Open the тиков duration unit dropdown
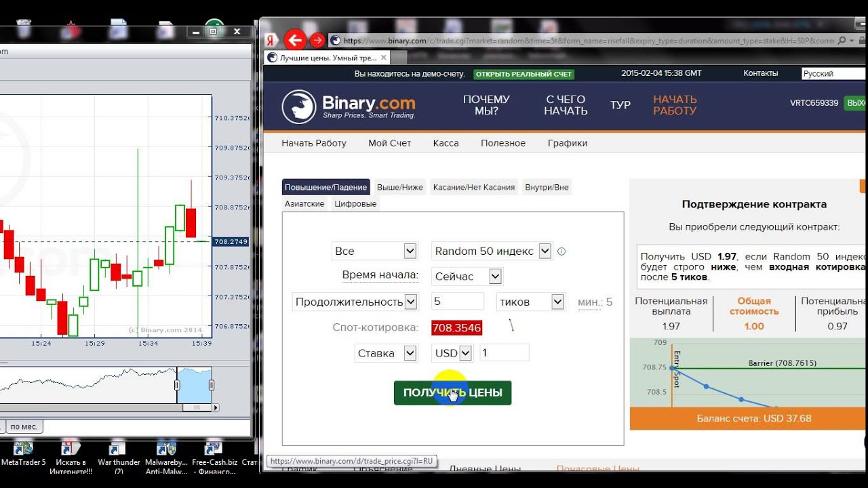 coord(531,302)
